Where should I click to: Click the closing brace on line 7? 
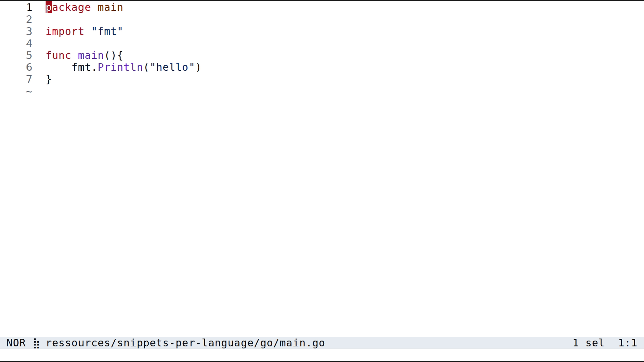point(49,79)
